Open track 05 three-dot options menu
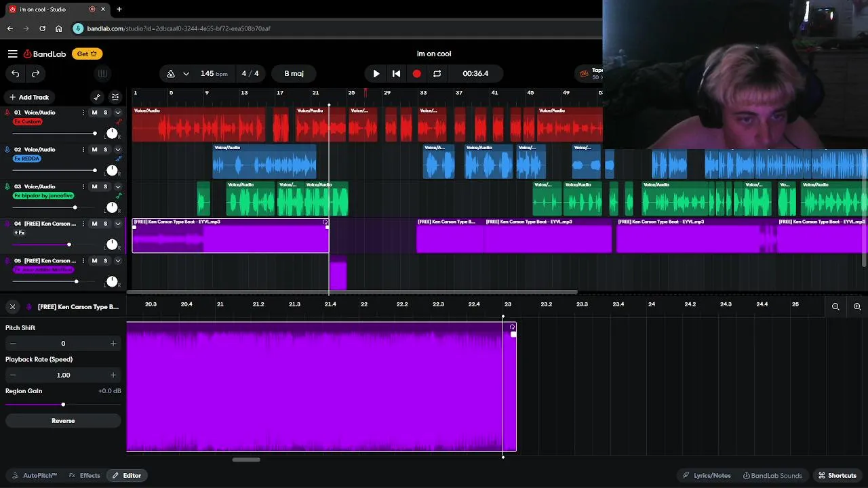Image resolution: width=868 pixels, height=488 pixels. click(83, 261)
